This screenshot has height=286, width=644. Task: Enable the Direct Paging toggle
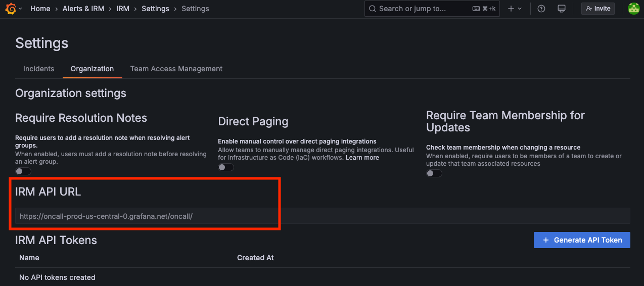[x=226, y=167]
